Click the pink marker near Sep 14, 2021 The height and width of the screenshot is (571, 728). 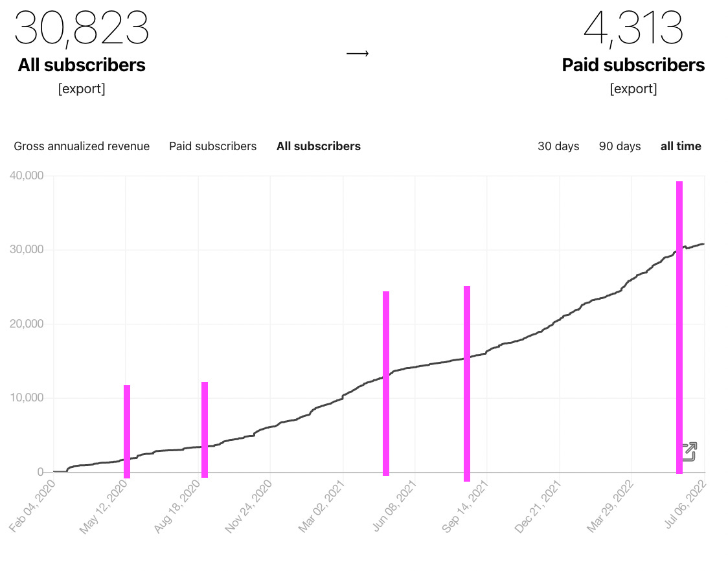466,382
